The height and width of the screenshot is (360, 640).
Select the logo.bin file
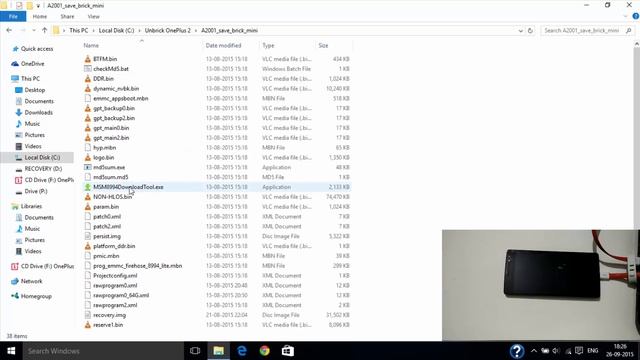(x=104, y=158)
